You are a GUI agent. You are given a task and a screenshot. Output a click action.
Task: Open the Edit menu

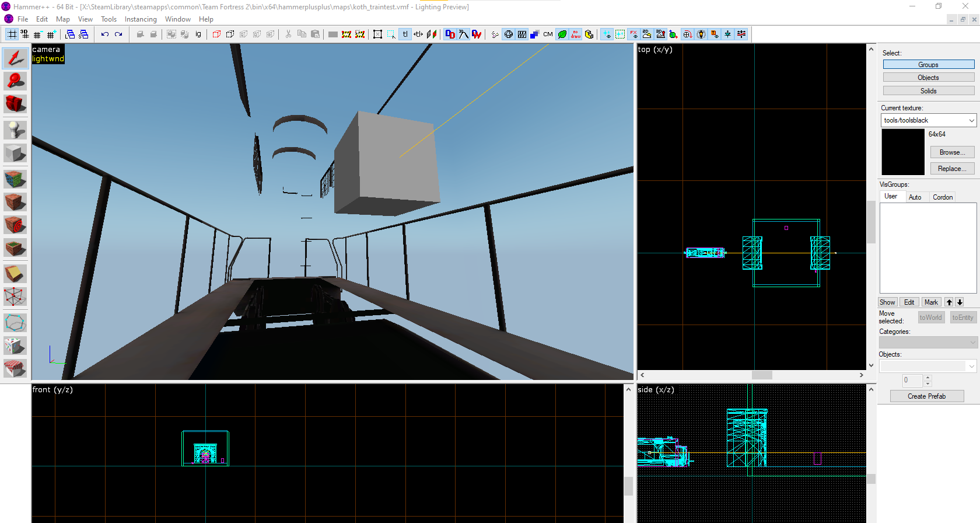[42, 19]
